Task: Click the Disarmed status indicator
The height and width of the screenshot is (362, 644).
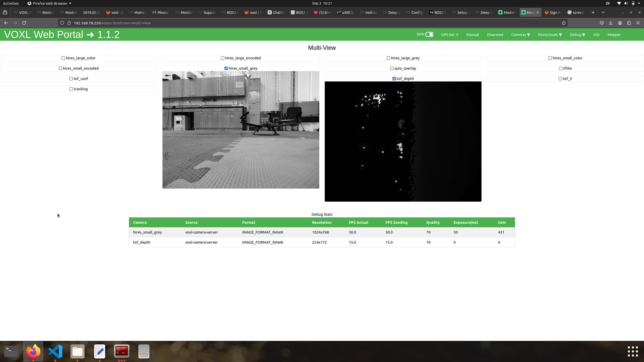Action: tap(495, 35)
